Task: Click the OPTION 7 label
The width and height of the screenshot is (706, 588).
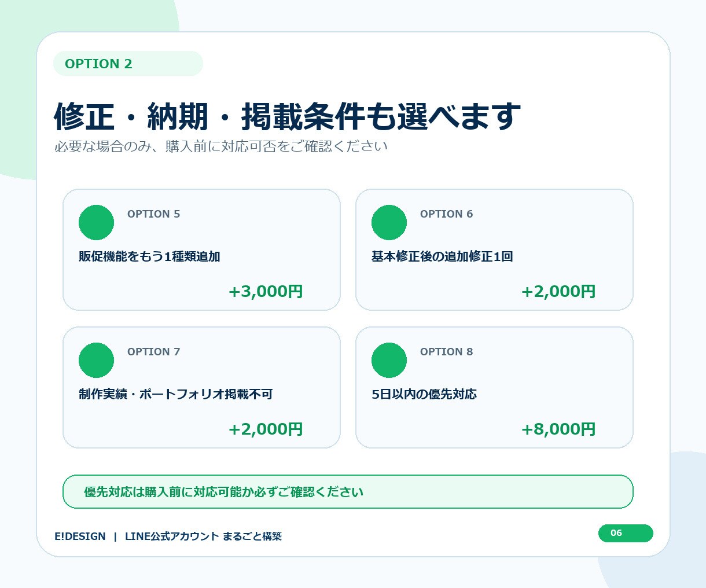Action: pos(154,352)
